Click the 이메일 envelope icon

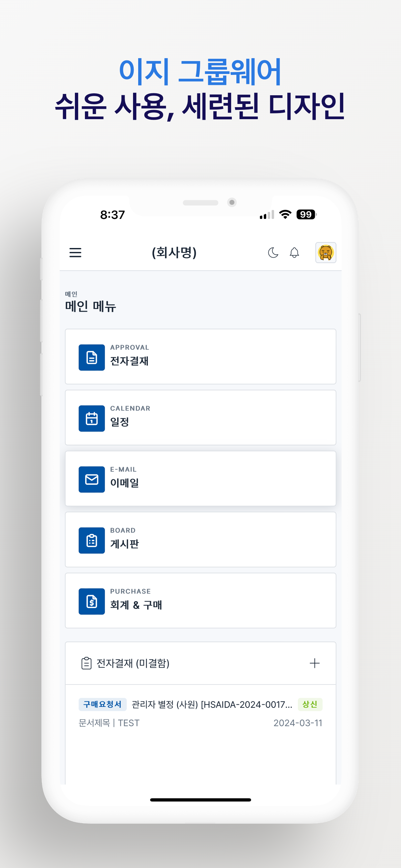click(x=92, y=479)
